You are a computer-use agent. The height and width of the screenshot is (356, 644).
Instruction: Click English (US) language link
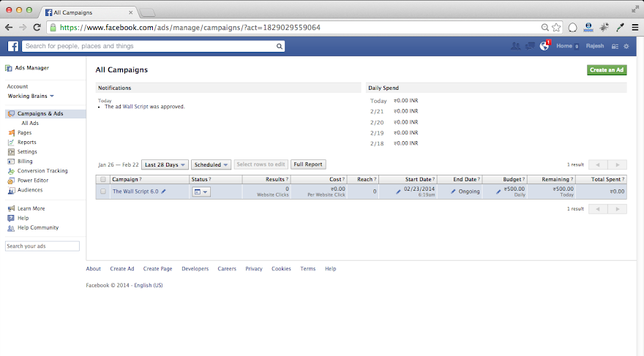149,285
